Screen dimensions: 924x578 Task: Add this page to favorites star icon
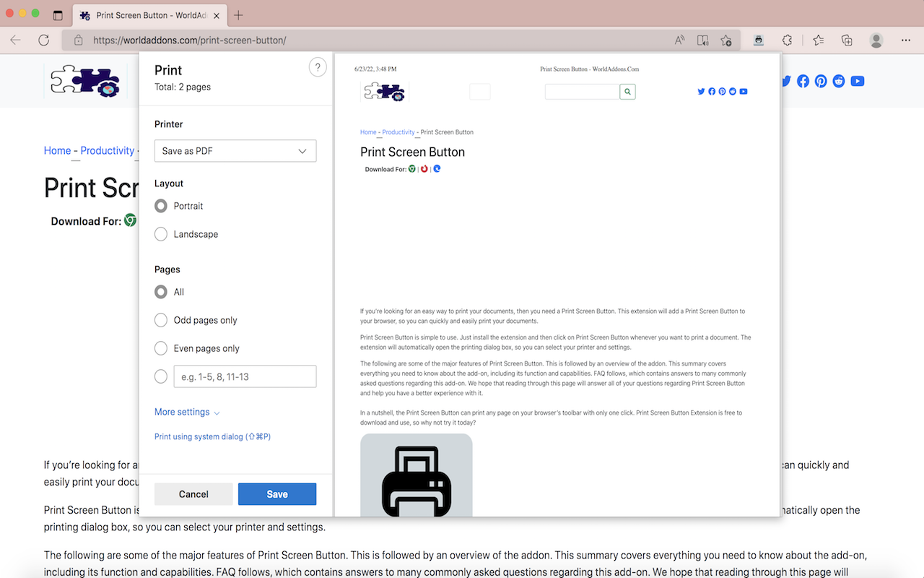726,40
